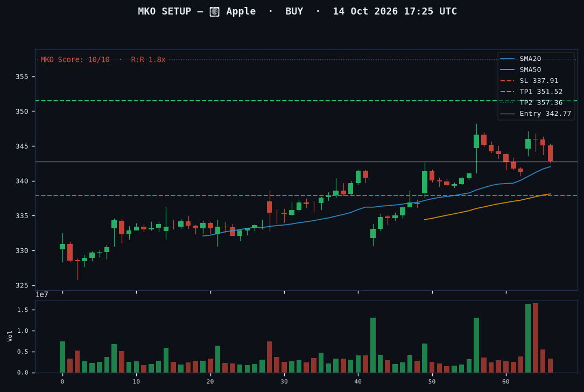Click the "SL 337.91" legend entry

click(x=529, y=80)
